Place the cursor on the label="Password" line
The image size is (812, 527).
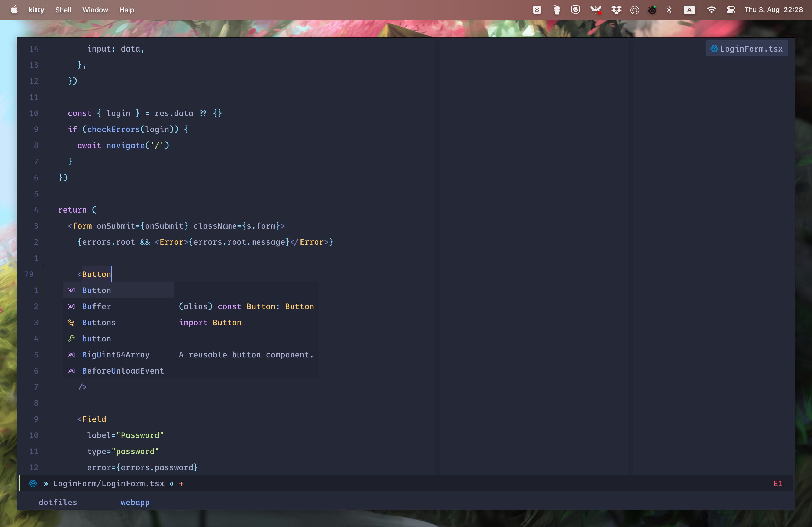(125, 435)
